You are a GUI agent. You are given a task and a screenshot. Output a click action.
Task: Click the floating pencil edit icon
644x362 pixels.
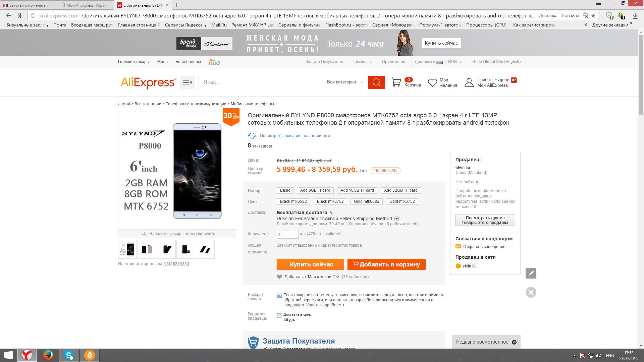531,273
